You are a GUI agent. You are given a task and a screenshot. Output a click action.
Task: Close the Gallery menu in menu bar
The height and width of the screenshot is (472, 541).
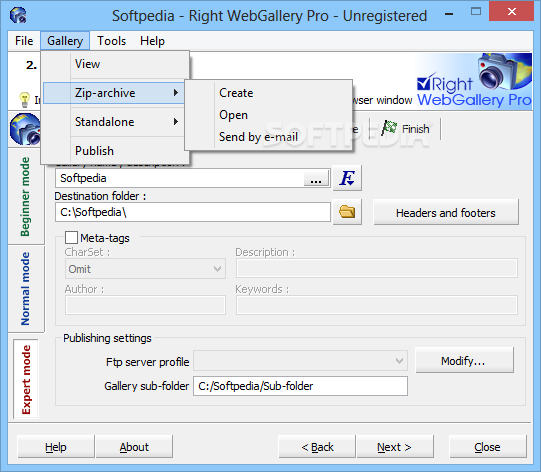65,41
